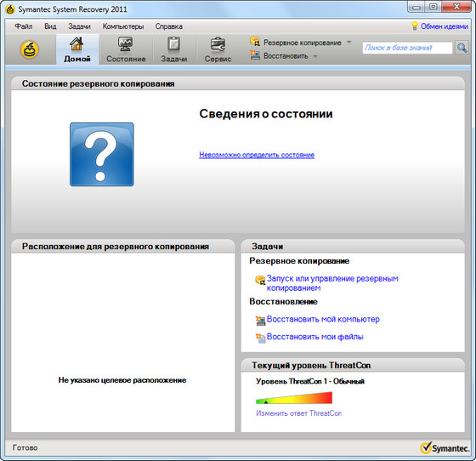Switch to the Состояние tab
Image resolution: width=476 pixels, height=461 pixels.
[126, 49]
